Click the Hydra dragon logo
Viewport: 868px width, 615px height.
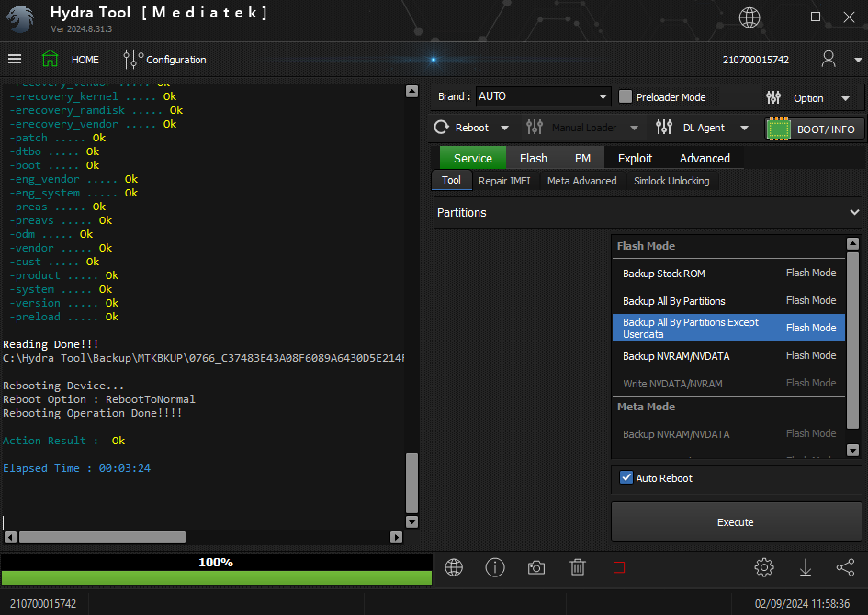[20, 19]
